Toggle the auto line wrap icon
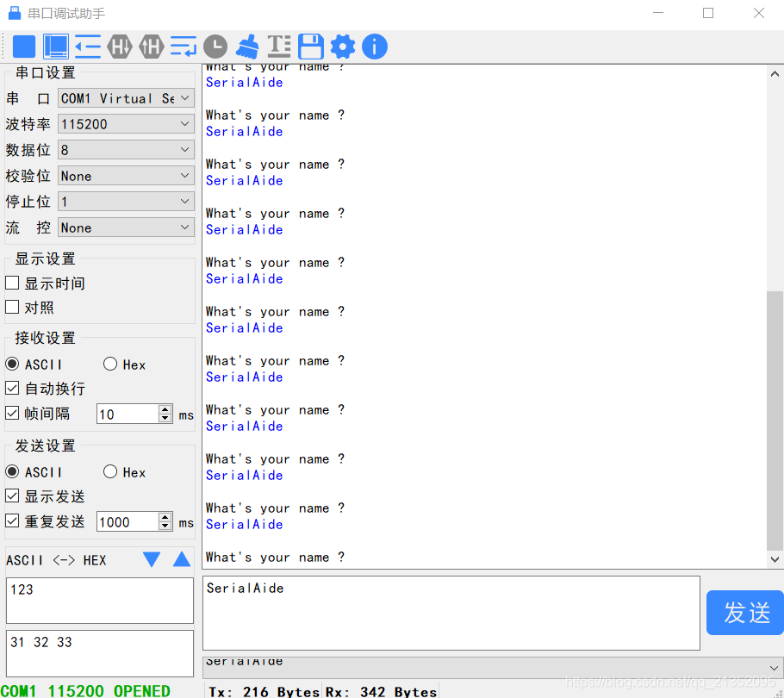This screenshot has width=784, height=698. pyautogui.click(x=183, y=47)
